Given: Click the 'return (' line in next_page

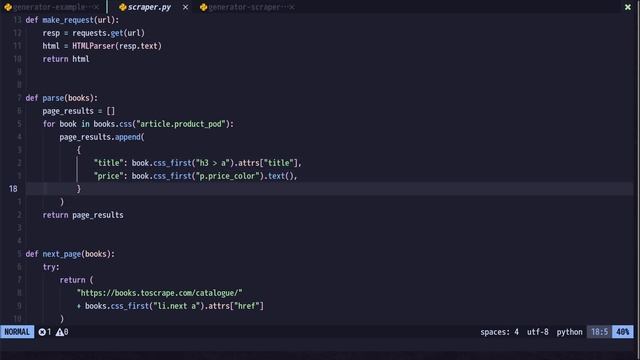Looking at the screenshot, I should [x=76, y=280].
